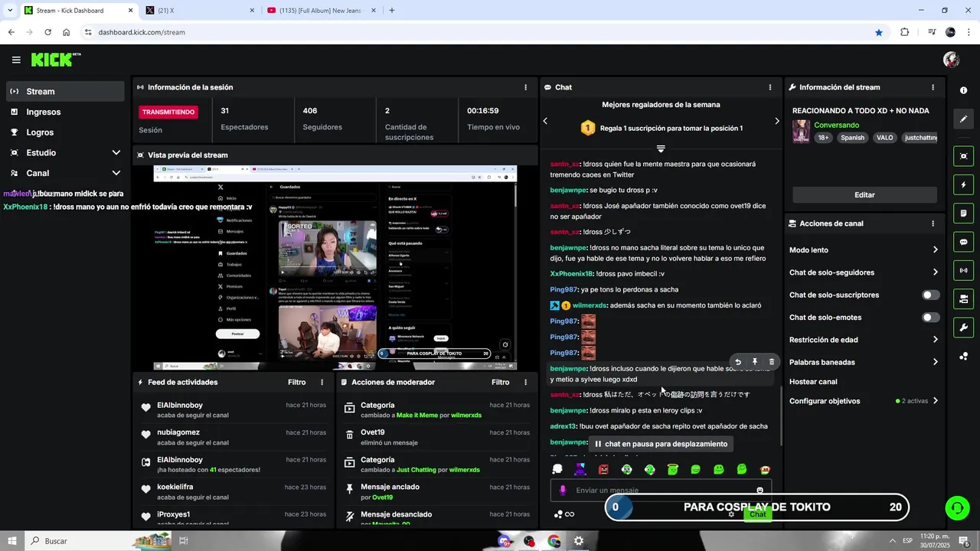Switch to the New Jeans YouTube tab
This screenshot has height=551, width=980.
coord(320,11)
